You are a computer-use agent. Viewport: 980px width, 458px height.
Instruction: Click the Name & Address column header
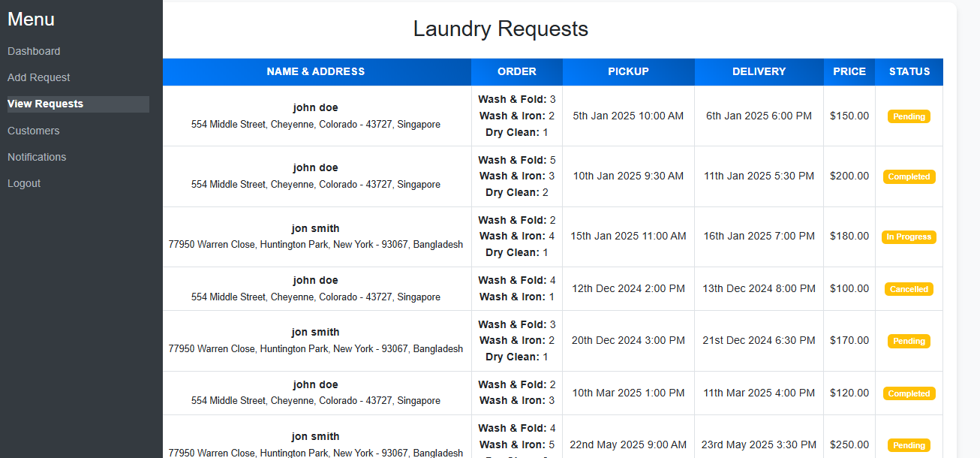click(316, 72)
